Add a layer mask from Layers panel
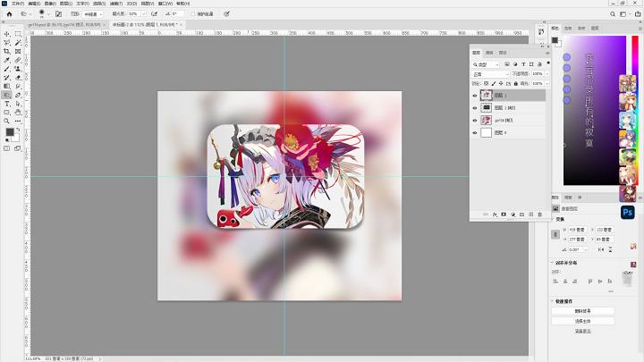The image size is (644, 362). click(x=504, y=215)
